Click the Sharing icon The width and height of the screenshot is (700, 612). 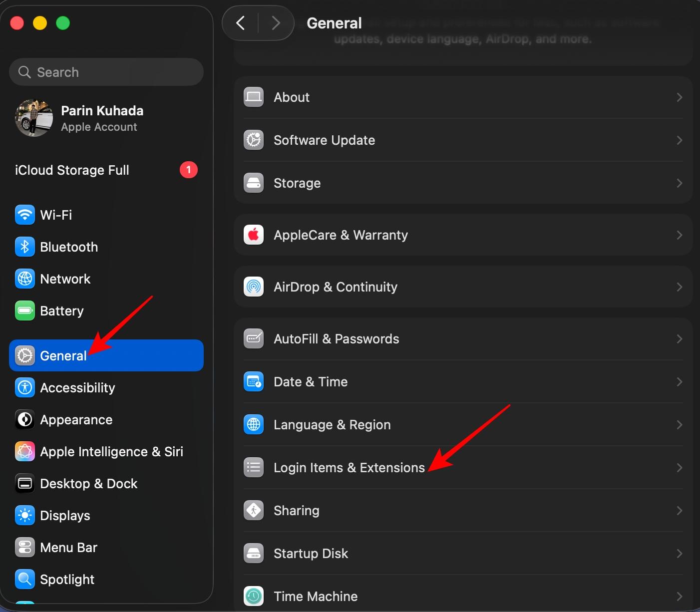point(254,511)
